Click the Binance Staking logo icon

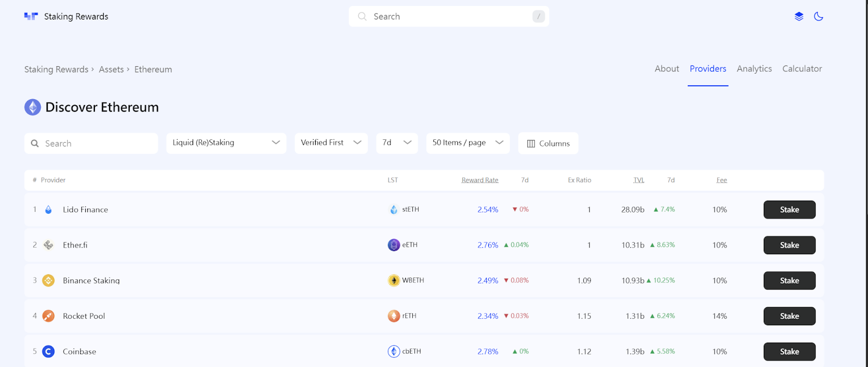click(48, 280)
